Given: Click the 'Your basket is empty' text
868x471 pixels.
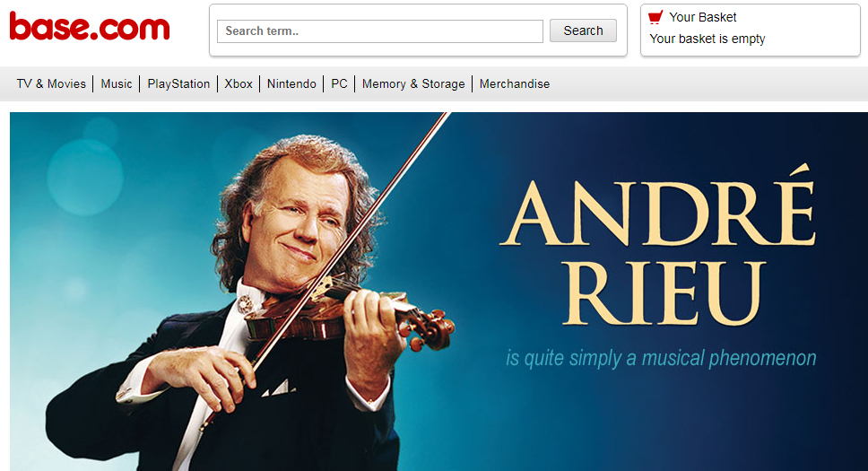Looking at the screenshot, I should pyautogui.click(x=707, y=39).
